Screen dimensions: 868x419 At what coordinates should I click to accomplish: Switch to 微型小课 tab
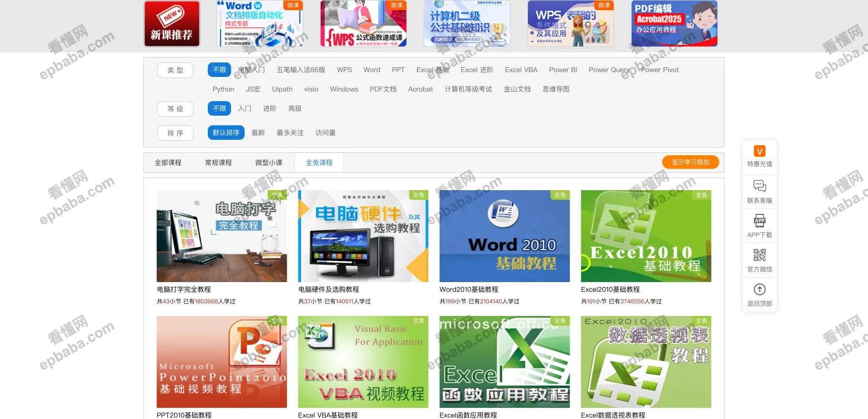pyautogui.click(x=269, y=163)
